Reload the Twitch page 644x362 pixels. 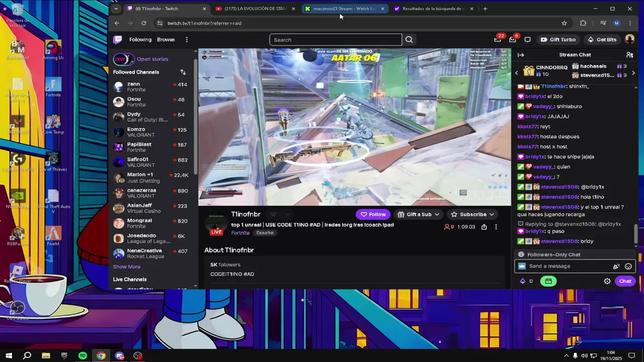click(143, 23)
